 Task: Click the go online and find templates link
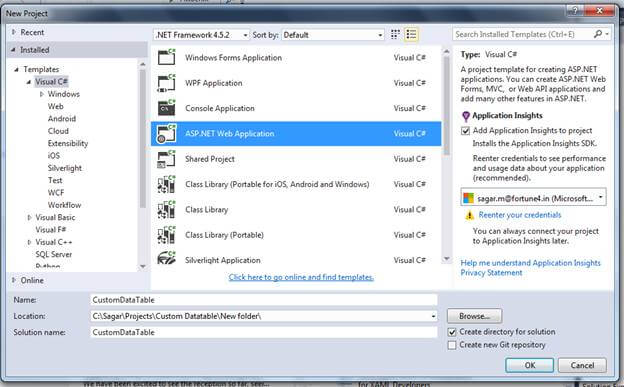[301, 277]
